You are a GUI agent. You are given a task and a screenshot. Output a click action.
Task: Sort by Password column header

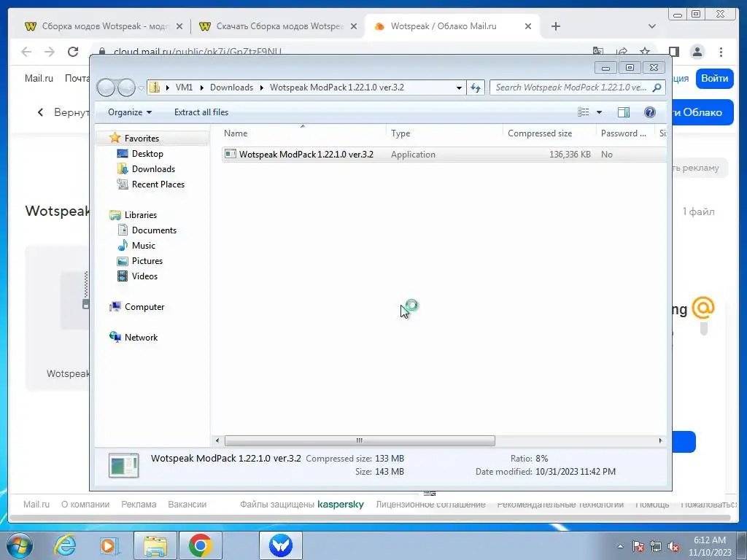[x=624, y=133]
